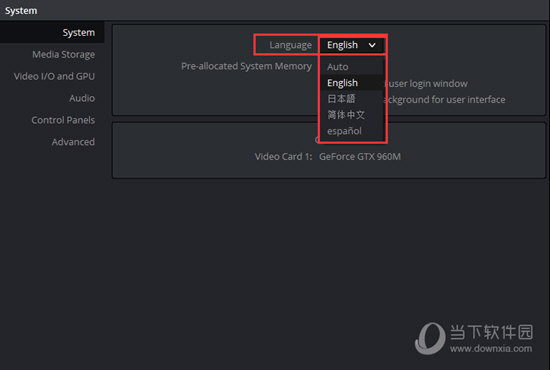Click the Language dropdown chevron arrow
Viewport: 550px width, 370px height.
coord(372,45)
